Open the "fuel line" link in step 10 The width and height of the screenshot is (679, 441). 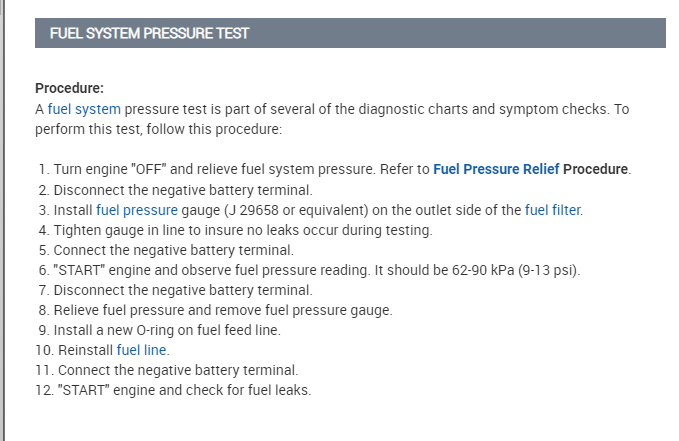(142, 350)
